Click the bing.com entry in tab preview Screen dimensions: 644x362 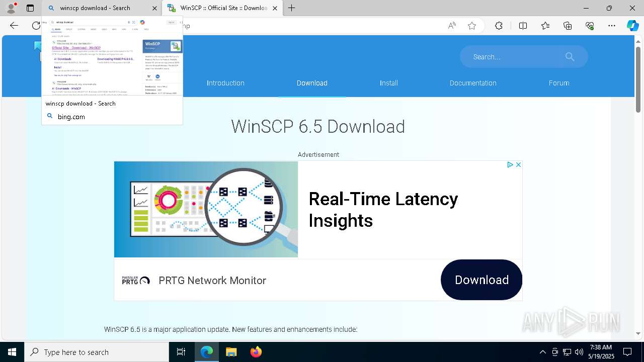(x=71, y=117)
